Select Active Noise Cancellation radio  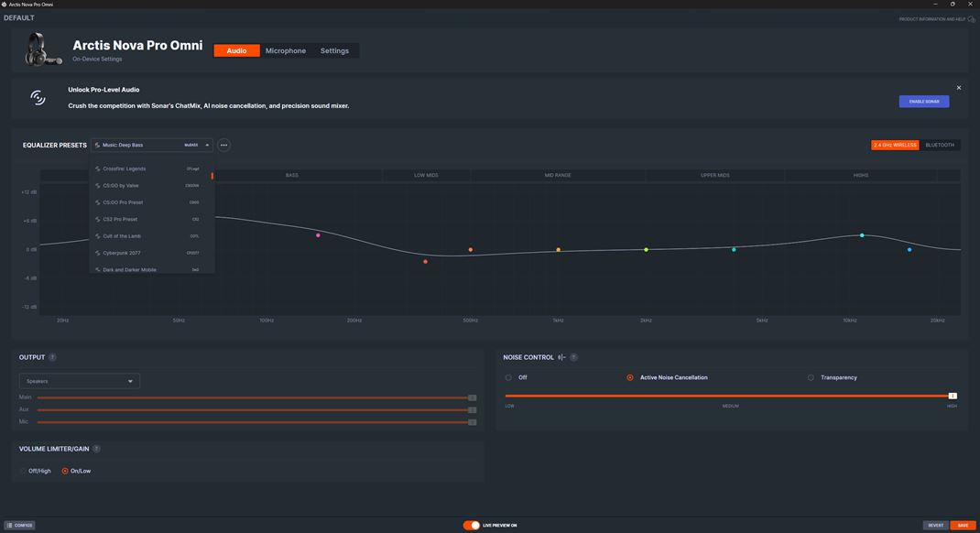coord(630,377)
